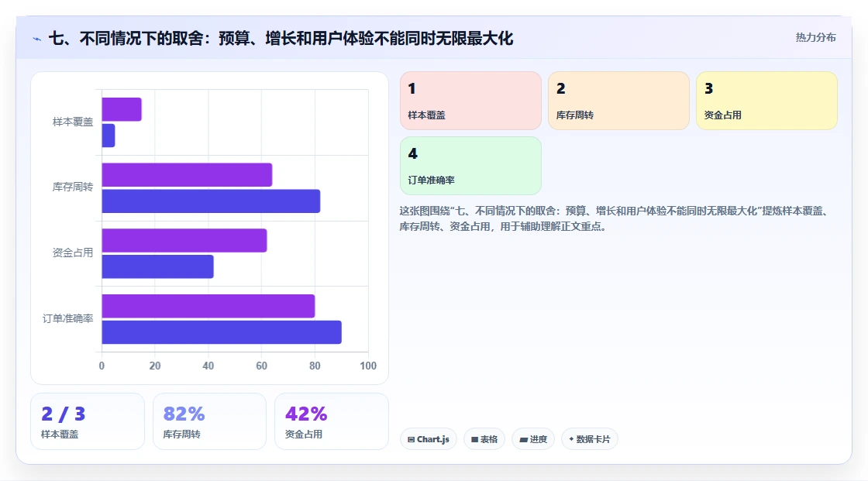Click the 订单准确率 chart axis label
This screenshot has height=481, width=868.
pyautogui.click(x=67, y=318)
